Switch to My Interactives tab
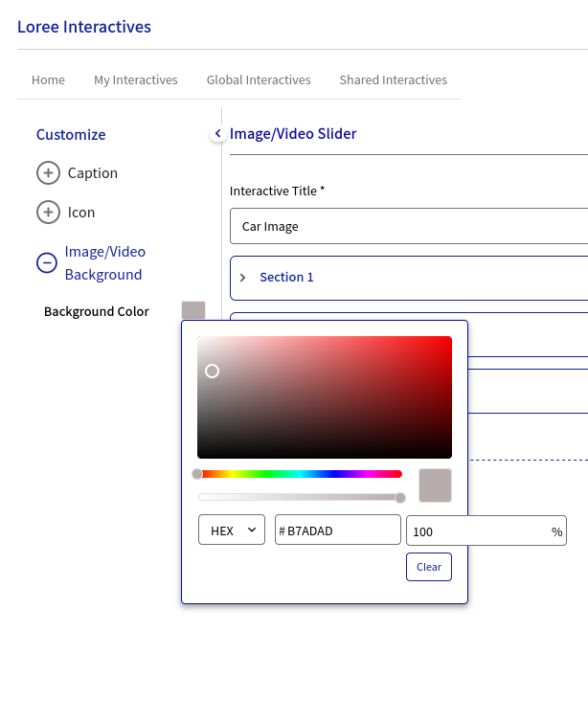Viewport: 588px width, 722px height. pyautogui.click(x=136, y=80)
